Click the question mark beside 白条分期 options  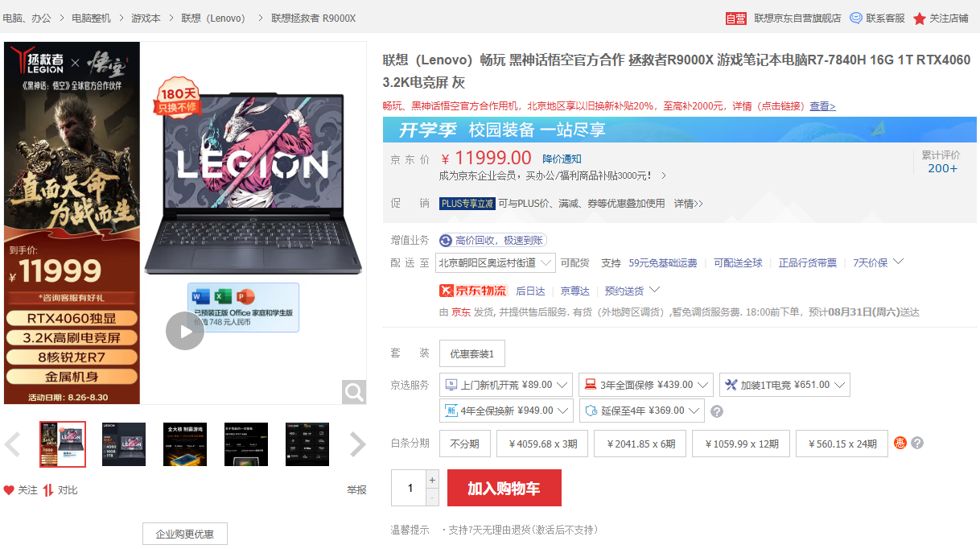tap(917, 443)
